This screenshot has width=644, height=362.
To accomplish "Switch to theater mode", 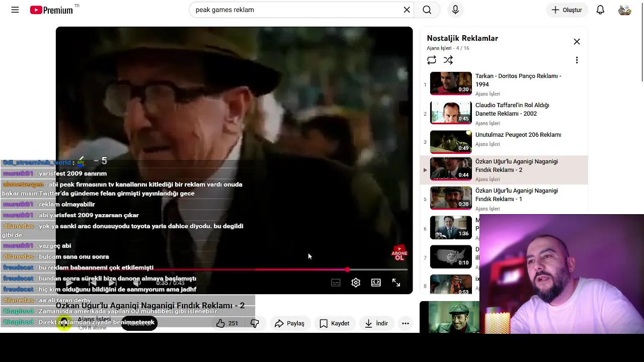I will click(x=376, y=283).
